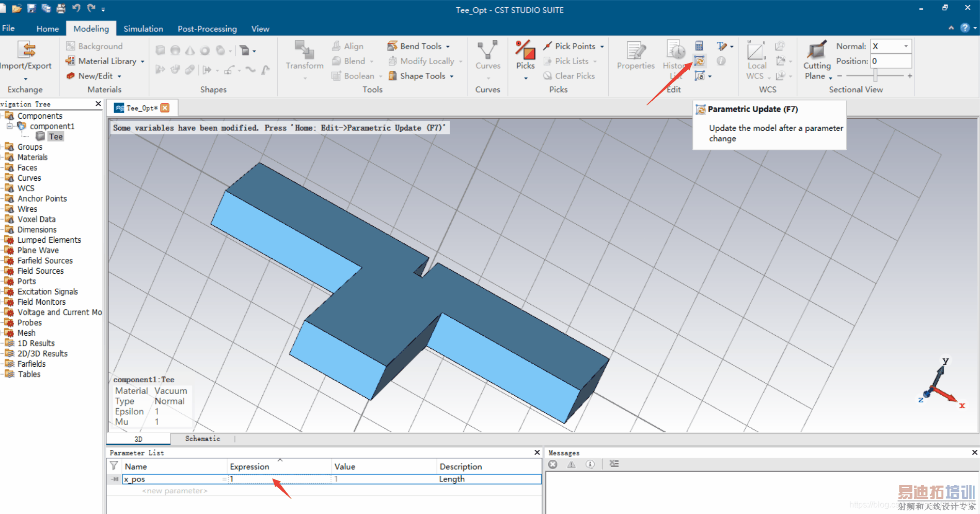Show error messages in Messages panel
This screenshot has width=980, height=514.
(553, 464)
